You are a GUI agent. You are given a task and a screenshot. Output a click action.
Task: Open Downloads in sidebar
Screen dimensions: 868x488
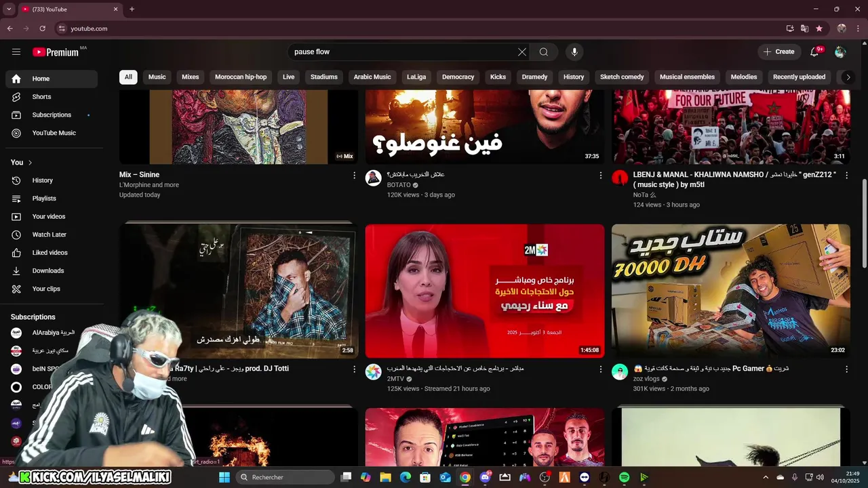pyautogui.click(x=52, y=270)
